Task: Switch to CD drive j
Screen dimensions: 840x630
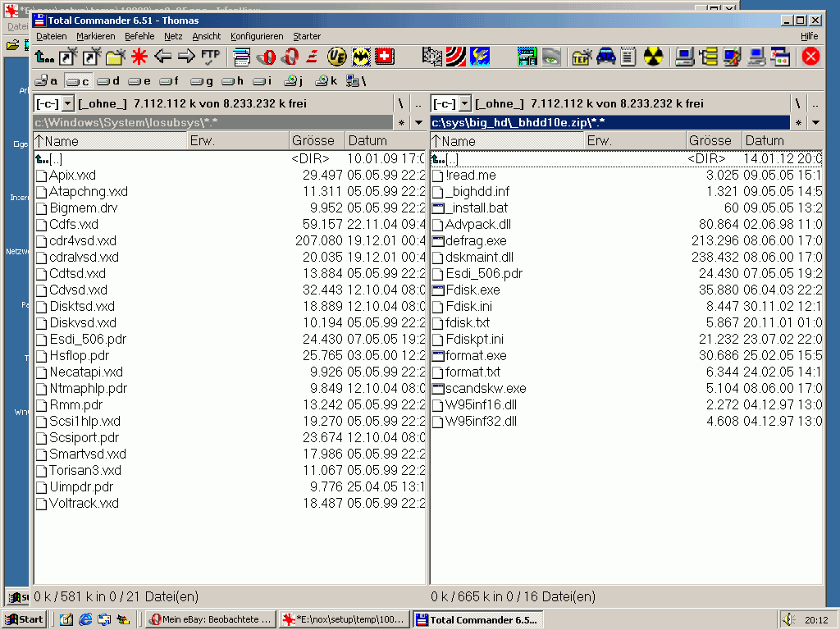Action: click(294, 81)
